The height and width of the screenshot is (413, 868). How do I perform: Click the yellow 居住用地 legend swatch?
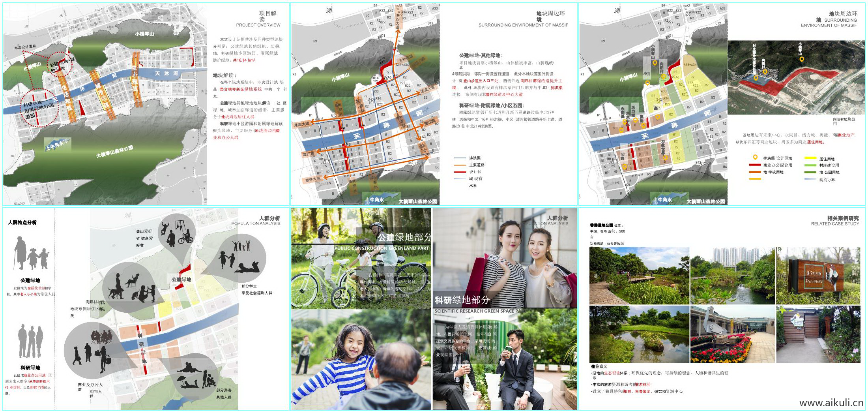[810, 158]
